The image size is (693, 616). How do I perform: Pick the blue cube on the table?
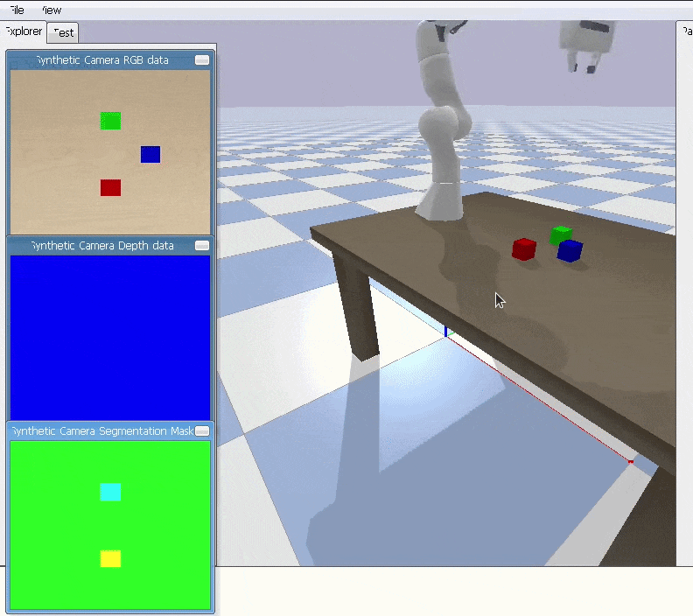570,251
